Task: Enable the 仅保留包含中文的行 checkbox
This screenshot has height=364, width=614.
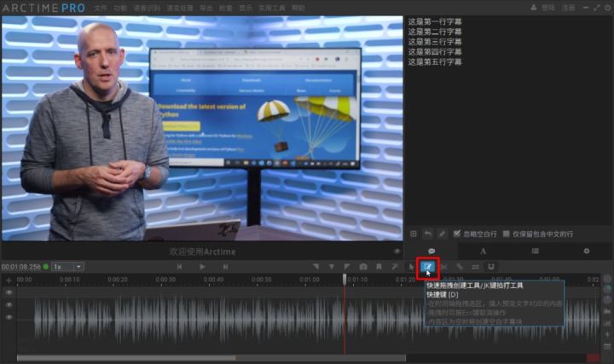Action: tap(507, 234)
